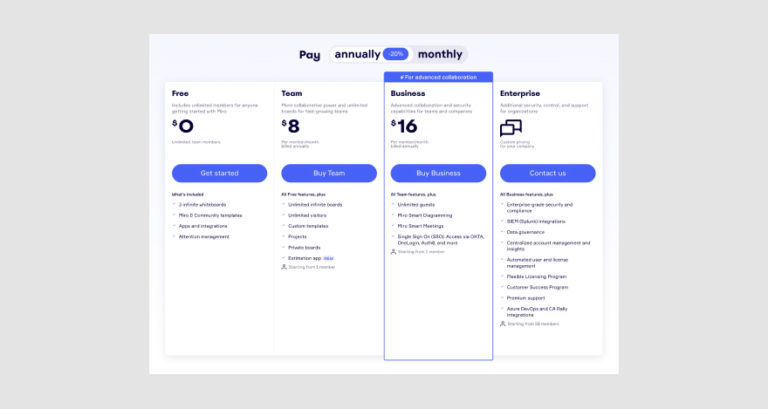Click the For advanced collaboration banner
The image size is (768, 409).
click(438, 77)
